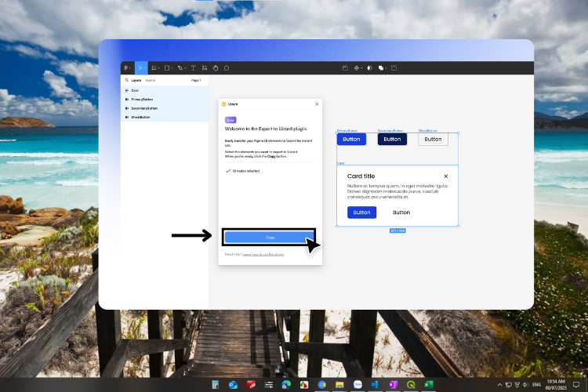Click the search icon in Layers panel
The width and height of the screenshot is (588, 392).
coord(127,80)
